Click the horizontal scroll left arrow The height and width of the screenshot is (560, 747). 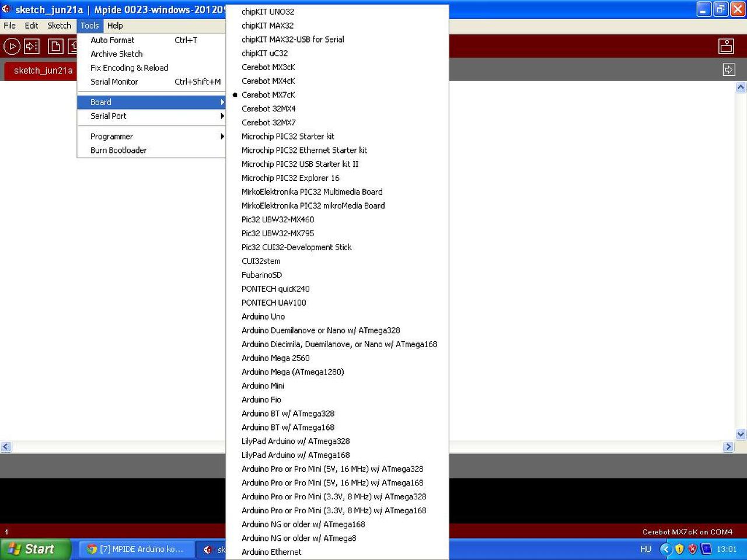(6, 447)
